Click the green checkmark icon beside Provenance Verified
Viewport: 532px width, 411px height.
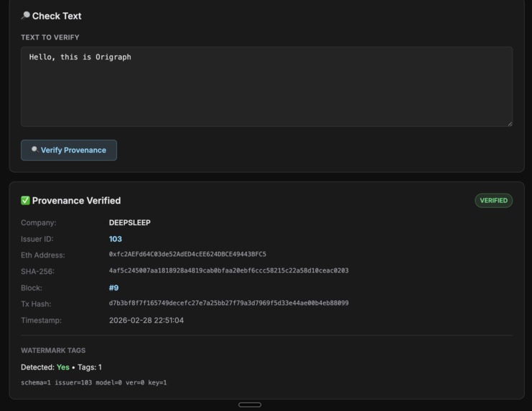pyautogui.click(x=25, y=201)
